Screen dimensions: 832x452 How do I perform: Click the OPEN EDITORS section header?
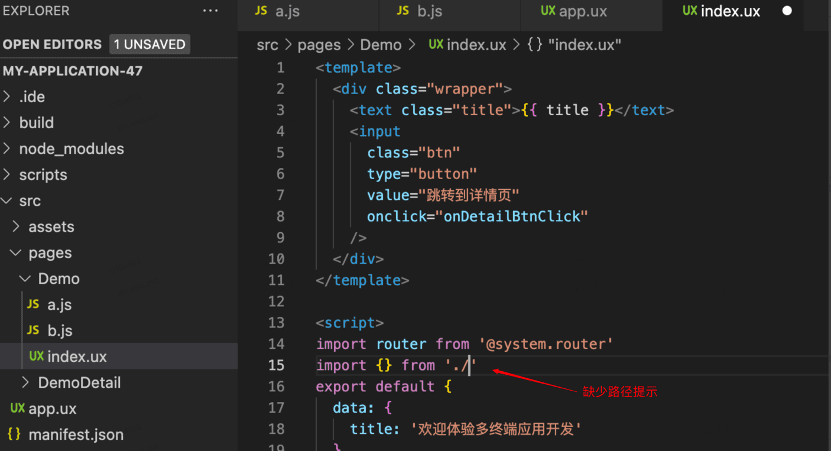[52, 45]
